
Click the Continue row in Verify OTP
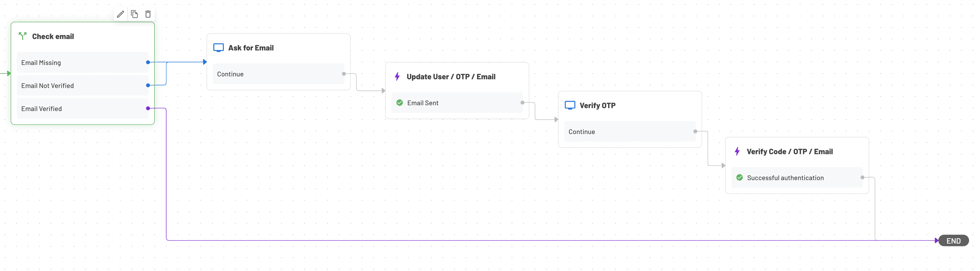pos(629,132)
